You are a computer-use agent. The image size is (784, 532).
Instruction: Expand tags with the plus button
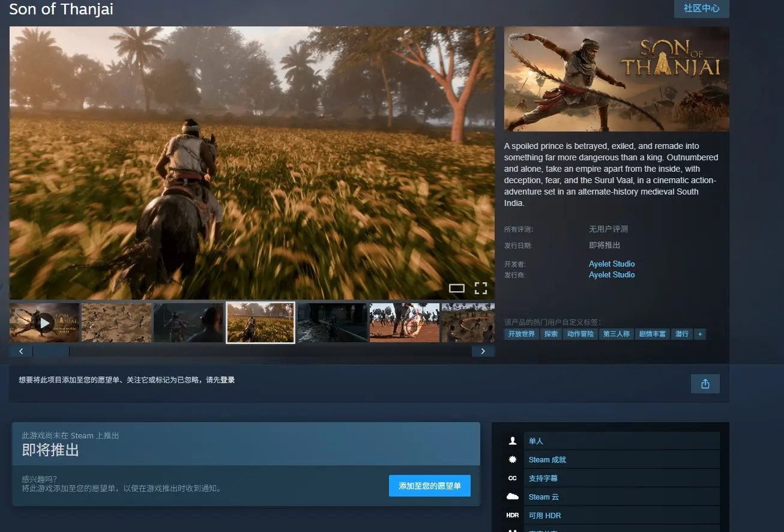[x=699, y=334]
